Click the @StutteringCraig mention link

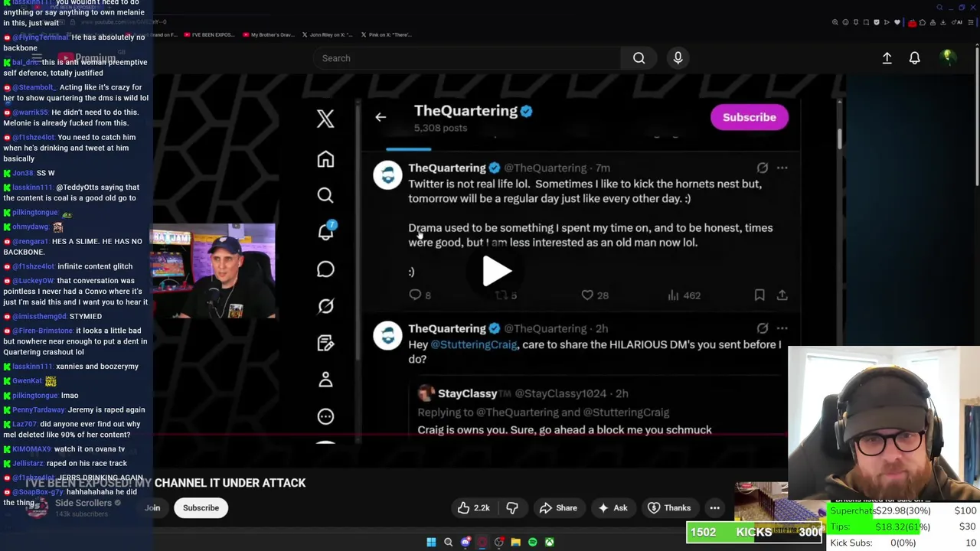(474, 344)
